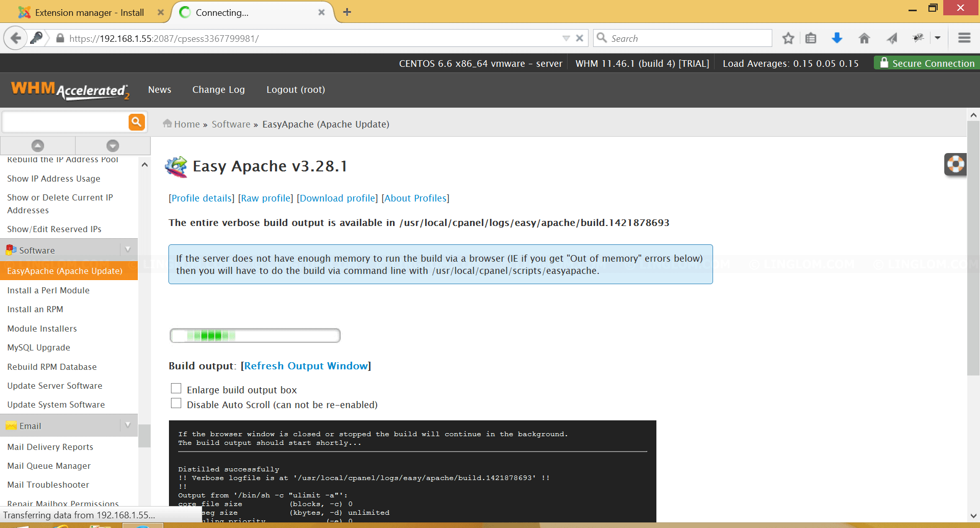
Task: Click the build progress bar
Action: point(255,335)
